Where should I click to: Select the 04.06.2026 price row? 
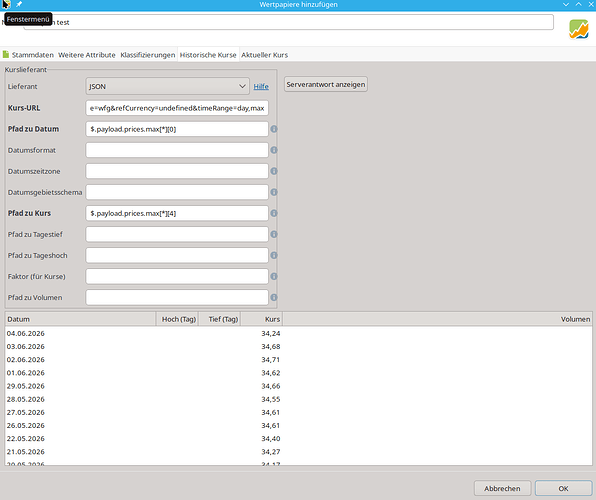click(x=298, y=333)
